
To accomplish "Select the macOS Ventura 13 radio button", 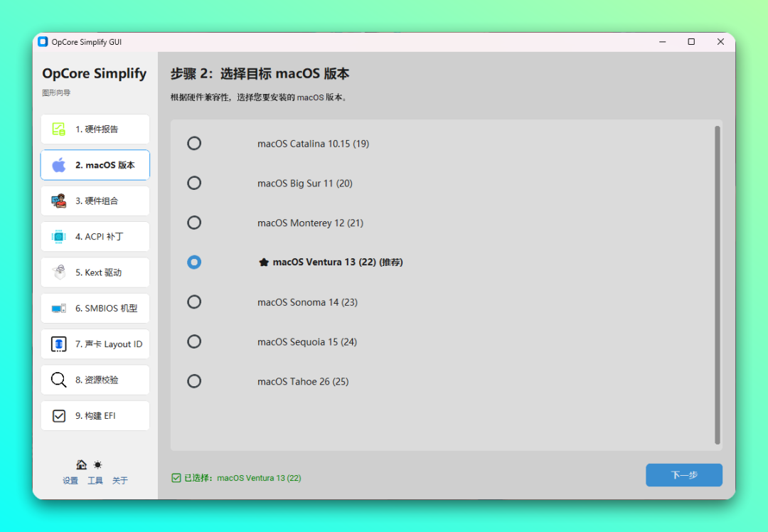I will pos(194,262).
